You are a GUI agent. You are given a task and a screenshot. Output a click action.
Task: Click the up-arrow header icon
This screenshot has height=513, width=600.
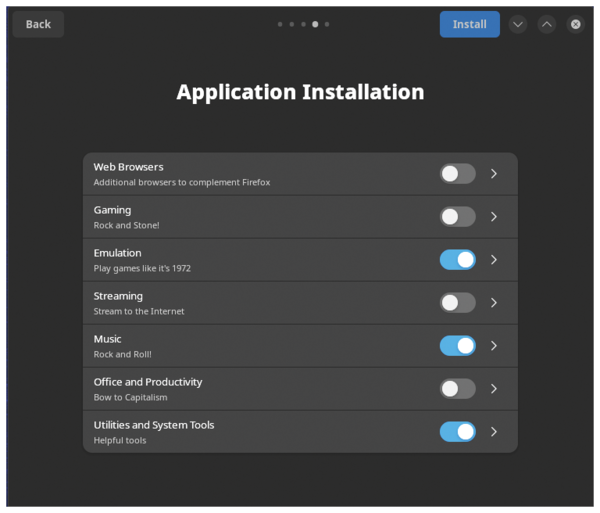point(547,24)
